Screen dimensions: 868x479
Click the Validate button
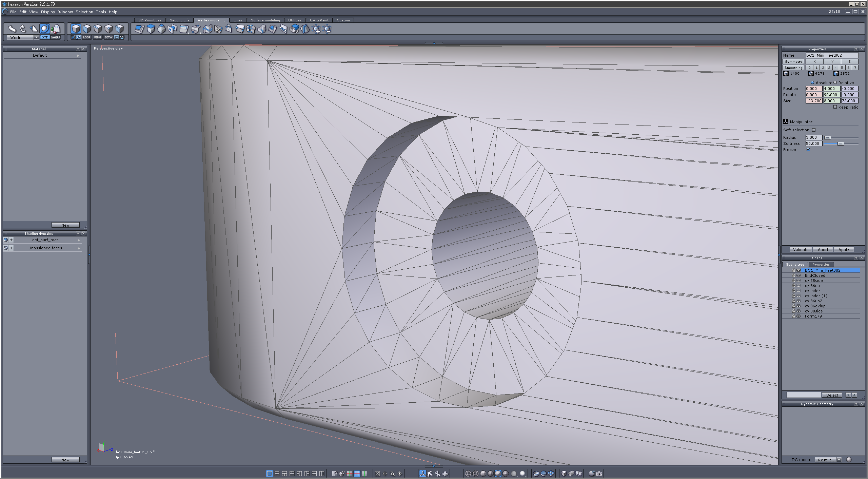pyautogui.click(x=801, y=250)
